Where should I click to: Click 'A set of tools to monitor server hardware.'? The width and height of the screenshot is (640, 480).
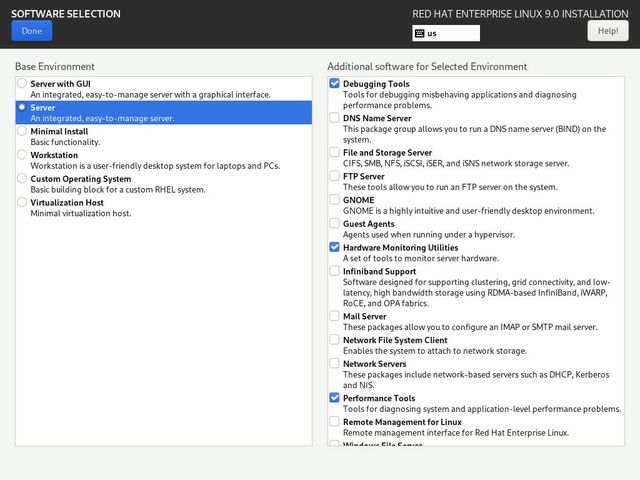(x=421, y=258)
